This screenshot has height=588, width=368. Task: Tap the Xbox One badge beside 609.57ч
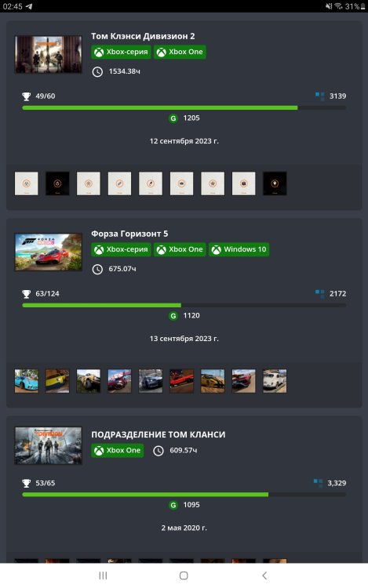[118, 450]
